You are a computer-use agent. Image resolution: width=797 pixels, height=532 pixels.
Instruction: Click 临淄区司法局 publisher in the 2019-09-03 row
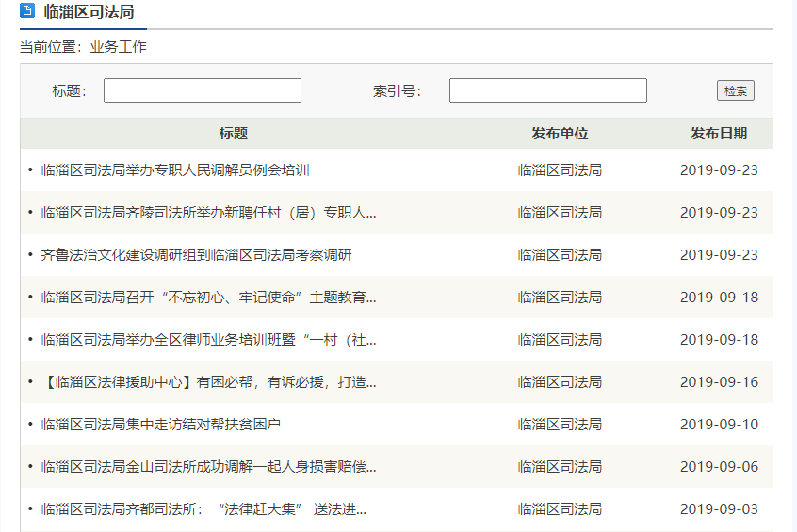560,509
